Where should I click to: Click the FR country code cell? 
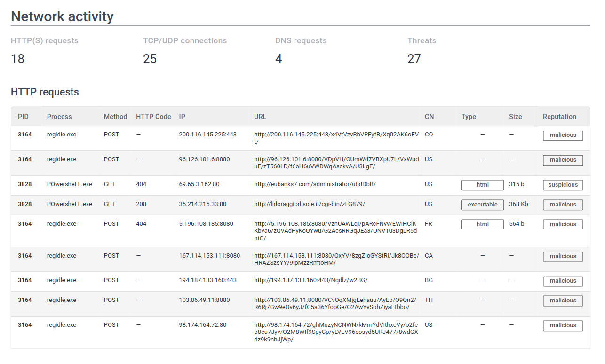pyautogui.click(x=429, y=224)
